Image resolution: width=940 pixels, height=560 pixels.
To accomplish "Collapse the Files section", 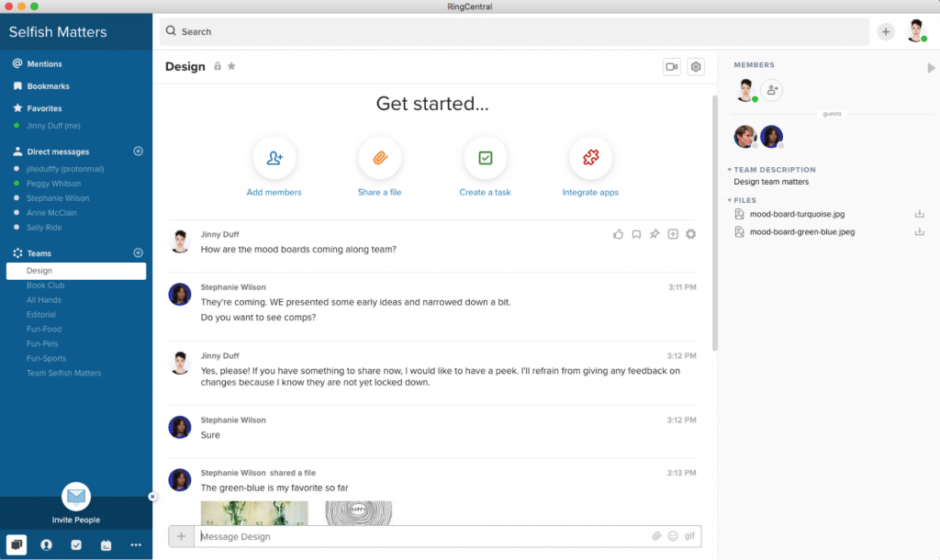I will click(730, 200).
